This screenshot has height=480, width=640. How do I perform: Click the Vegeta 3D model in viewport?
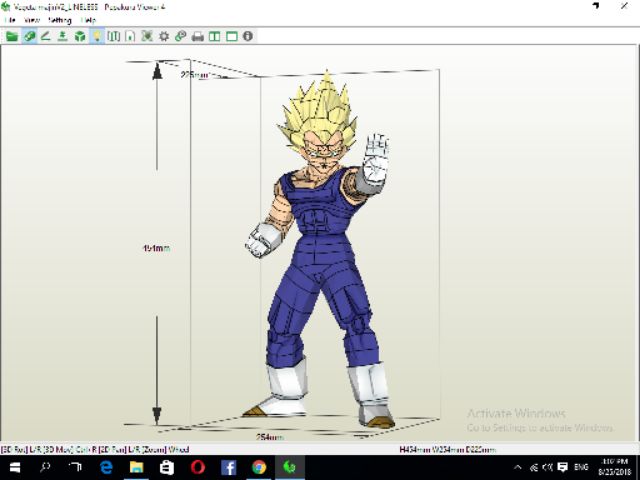coord(322,249)
